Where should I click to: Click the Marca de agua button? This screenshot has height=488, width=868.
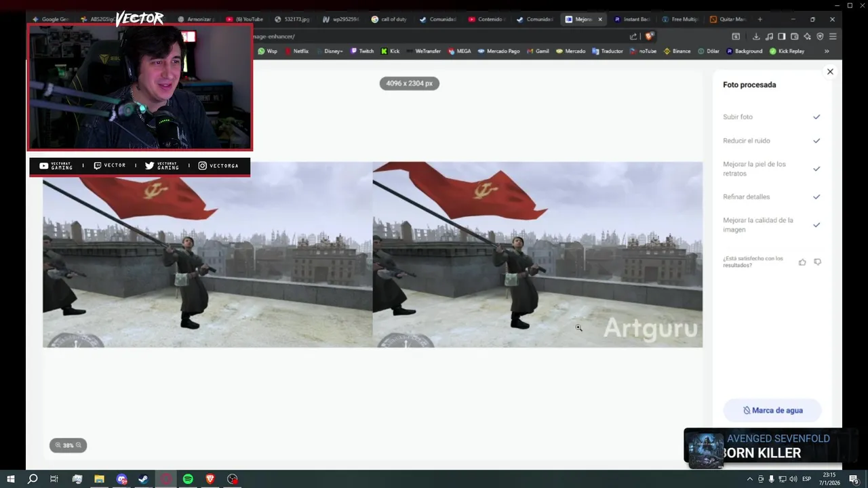[772, 410]
